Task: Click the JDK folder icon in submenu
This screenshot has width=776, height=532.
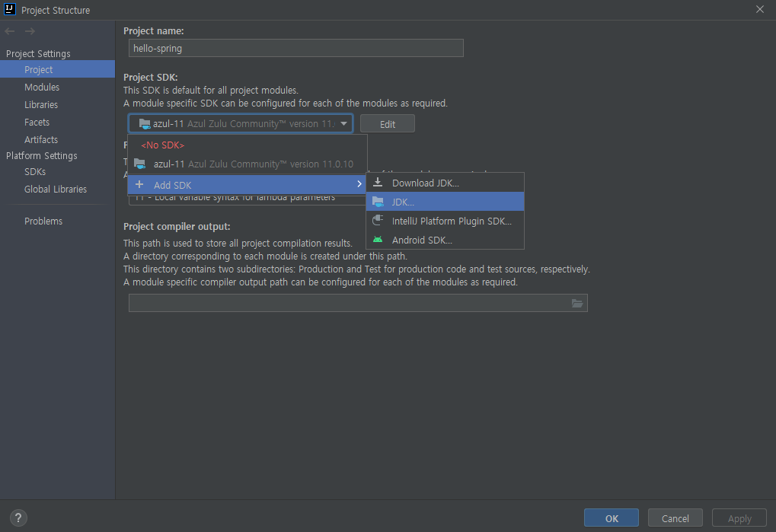Action: (378, 202)
